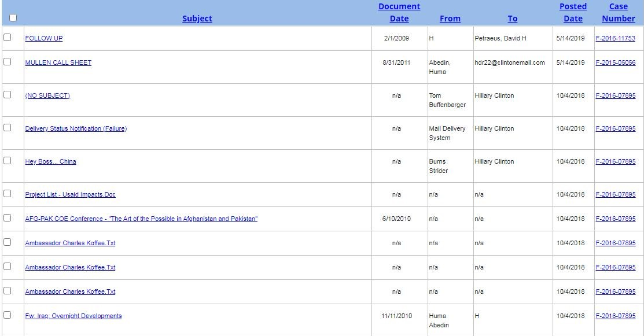This screenshot has height=336, width=644.
Task: Open the FOLLOW UP document
Action: pos(44,38)
